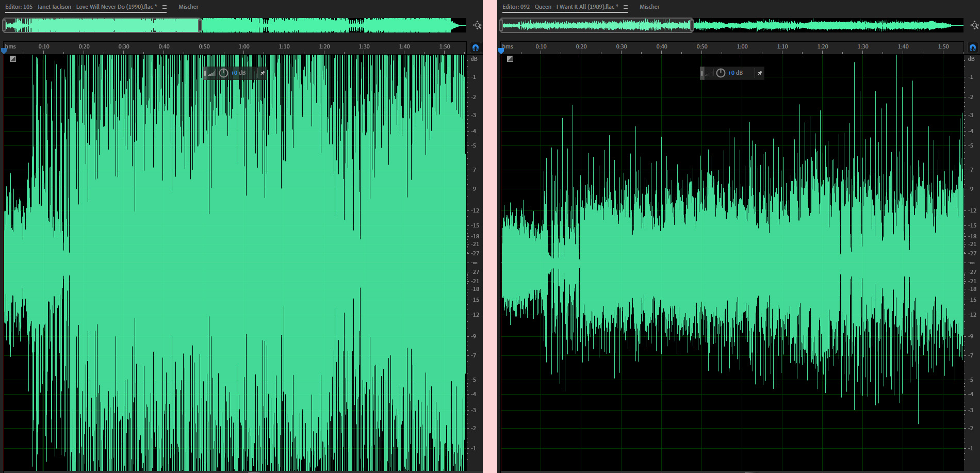980x473 pixels.
Task: Click the hms label on Janet Jackson ruler
Action: point(11,46)
